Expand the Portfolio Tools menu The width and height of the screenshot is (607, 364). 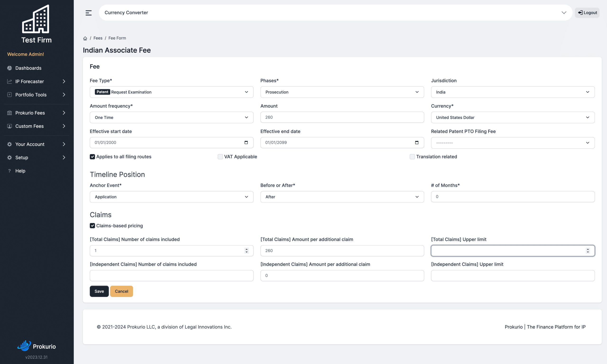(x=64, y=94)
